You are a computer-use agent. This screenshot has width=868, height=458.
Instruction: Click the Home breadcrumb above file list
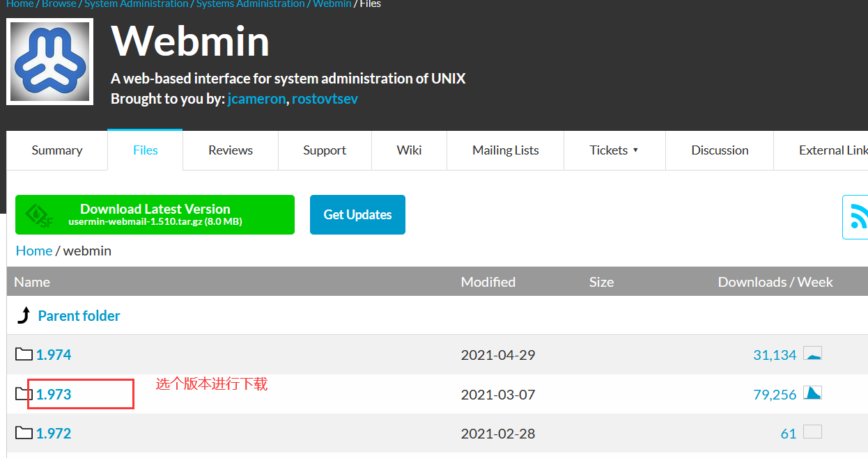(34, 251)
